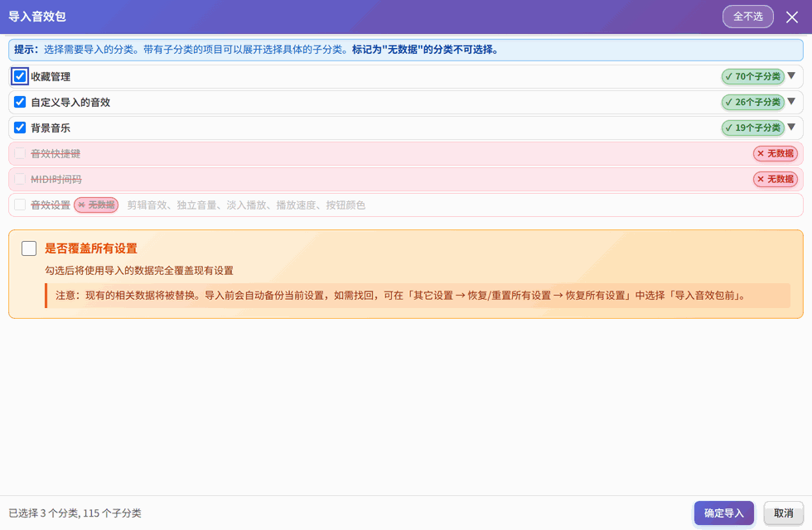Click the MIDI时间码 label
The height and width of the screenshot is (530, 812).
[x=56, y=180]
